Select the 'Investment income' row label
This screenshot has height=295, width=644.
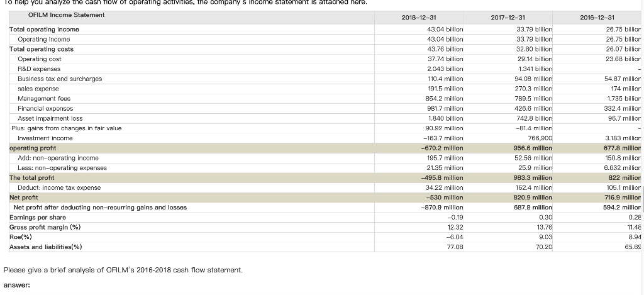(x=45, y=138)
